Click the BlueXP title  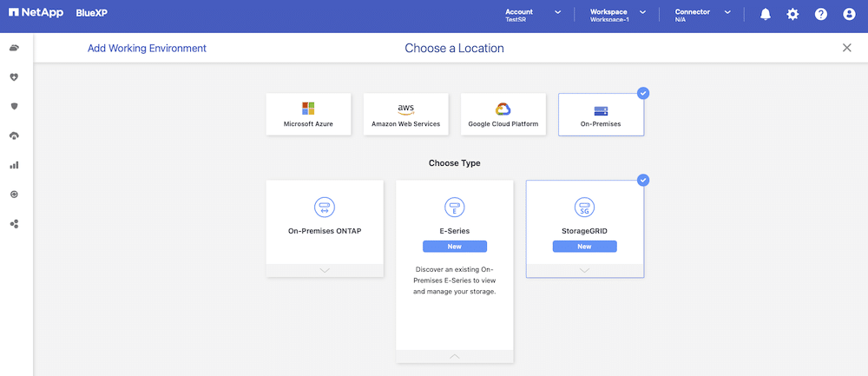91,13
